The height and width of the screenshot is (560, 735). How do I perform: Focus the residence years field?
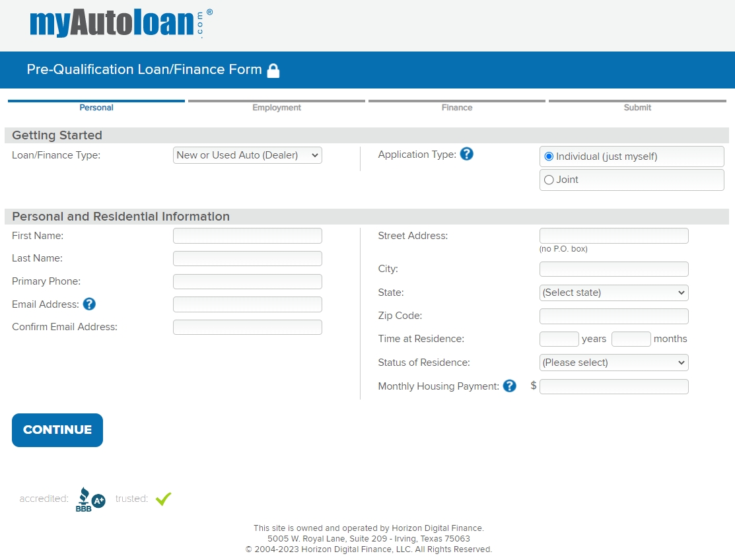pyautogui.click(x=559, y=339)
